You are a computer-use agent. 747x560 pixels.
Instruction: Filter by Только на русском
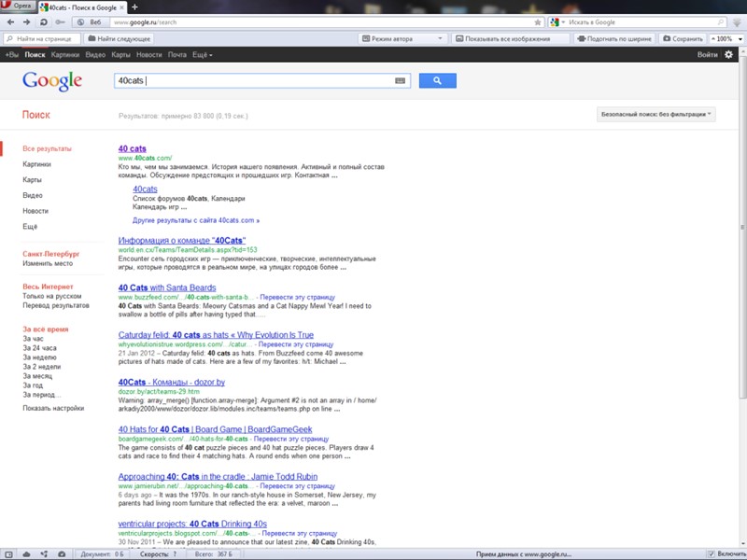point(52,296)
